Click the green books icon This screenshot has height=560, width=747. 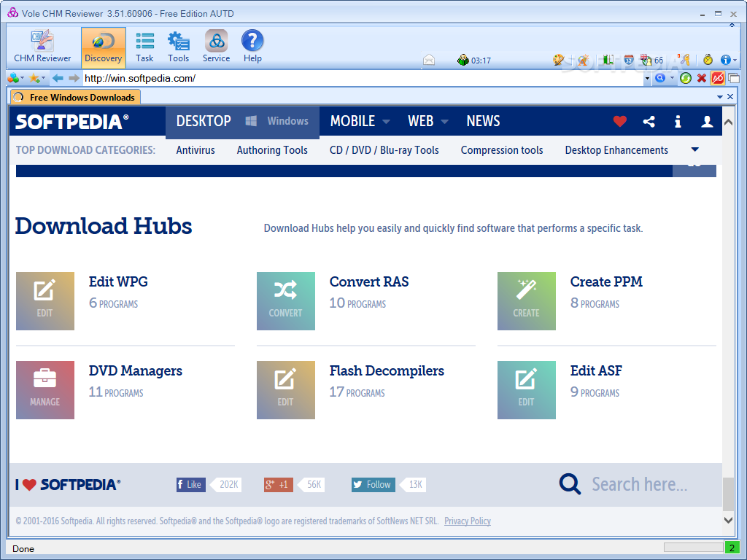click(608, 60)
